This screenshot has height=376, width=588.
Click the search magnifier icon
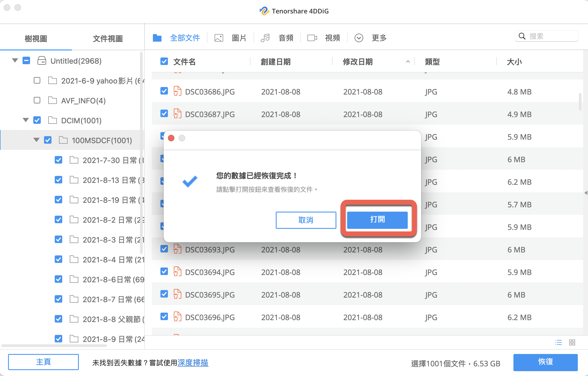522,36
